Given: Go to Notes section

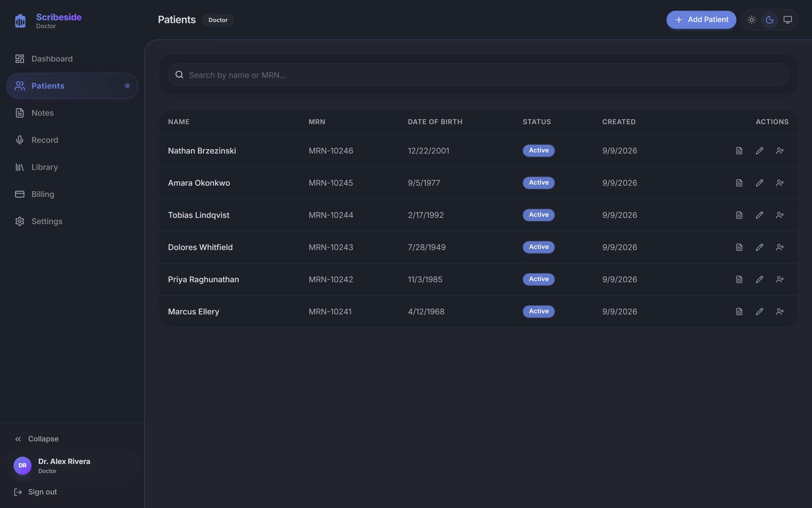Looking at the screenshot, I should [x=72, y=113].
